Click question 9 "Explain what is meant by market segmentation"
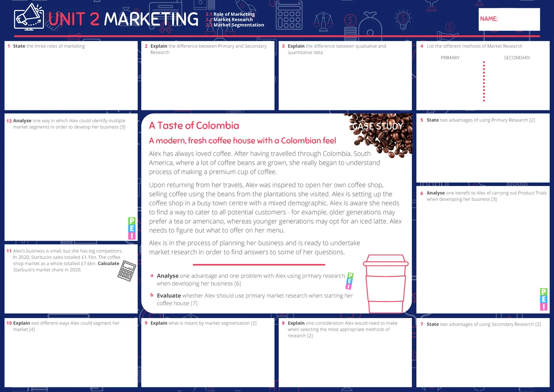This screenshot has height=392, width=554. tap(200, 323)
